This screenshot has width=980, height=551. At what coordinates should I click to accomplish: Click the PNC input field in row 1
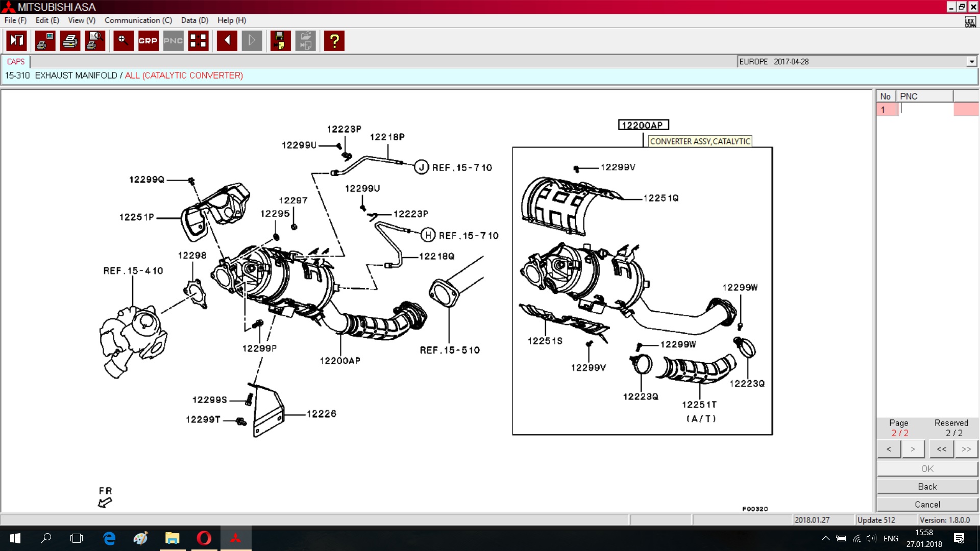[x=925, y=109]
